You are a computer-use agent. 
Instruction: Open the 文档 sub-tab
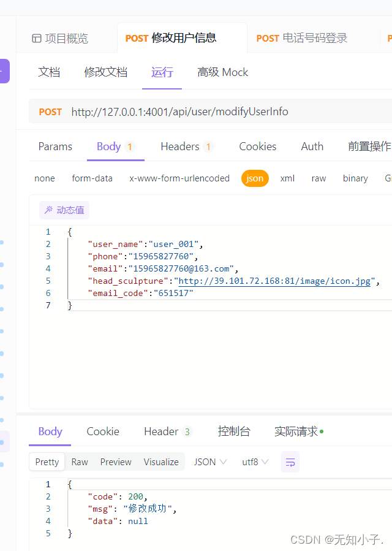tap(49, 72)
